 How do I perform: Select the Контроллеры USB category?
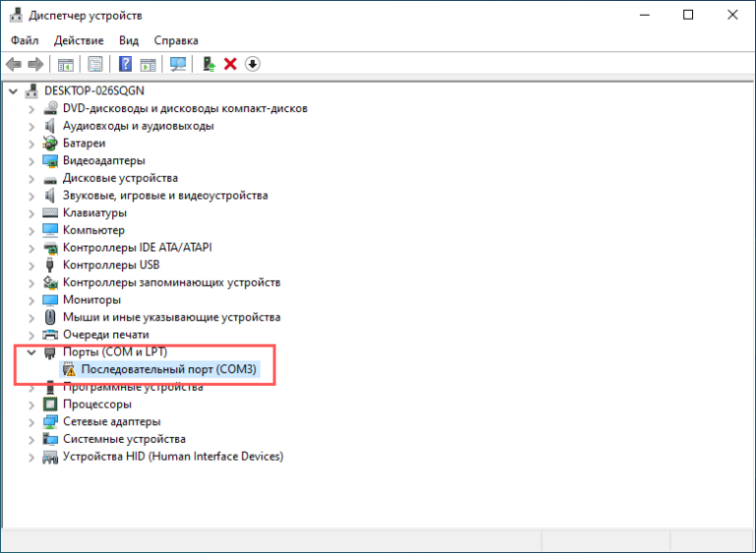[110, 265]
